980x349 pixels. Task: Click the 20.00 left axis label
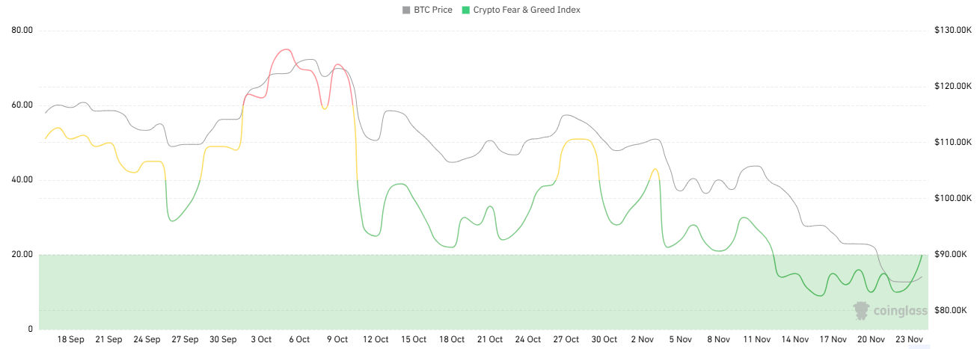22,255
